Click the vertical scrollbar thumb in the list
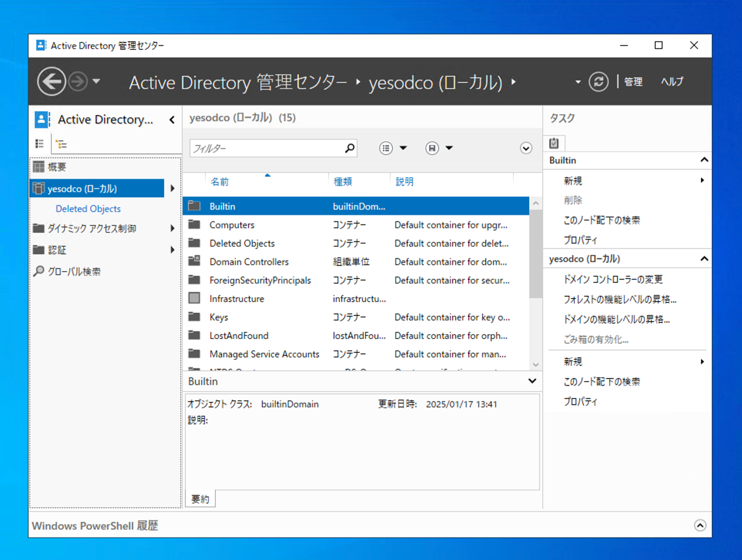Viewport: 742px width, 560px height. pos(536,253)
